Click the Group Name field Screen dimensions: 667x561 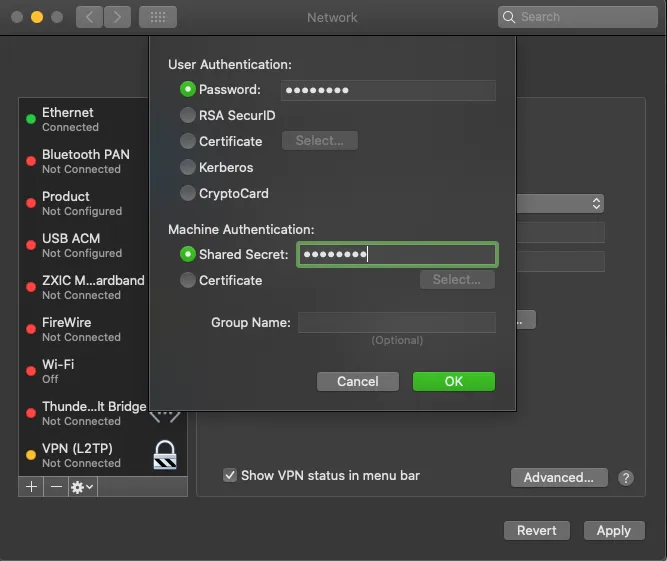[396, 322]
